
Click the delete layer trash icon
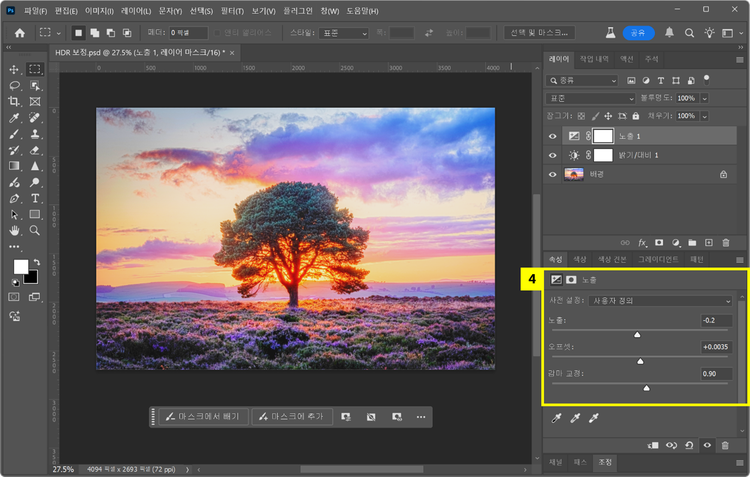(725, 242)
